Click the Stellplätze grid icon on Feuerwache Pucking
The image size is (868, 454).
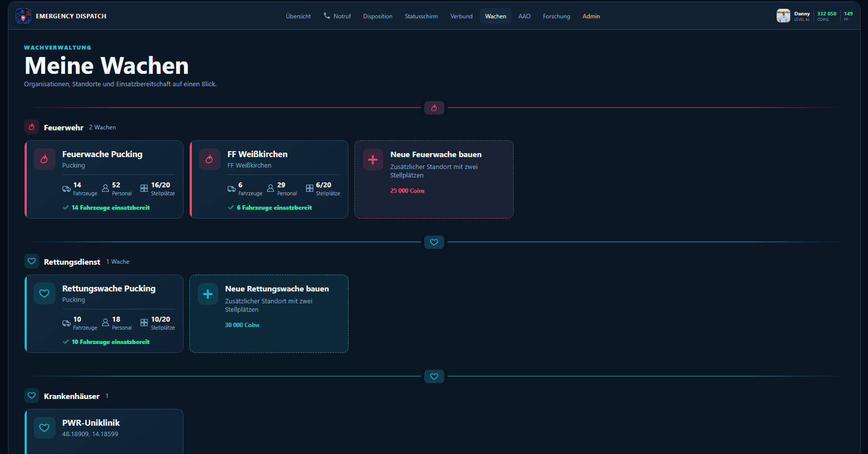(144, 188)
